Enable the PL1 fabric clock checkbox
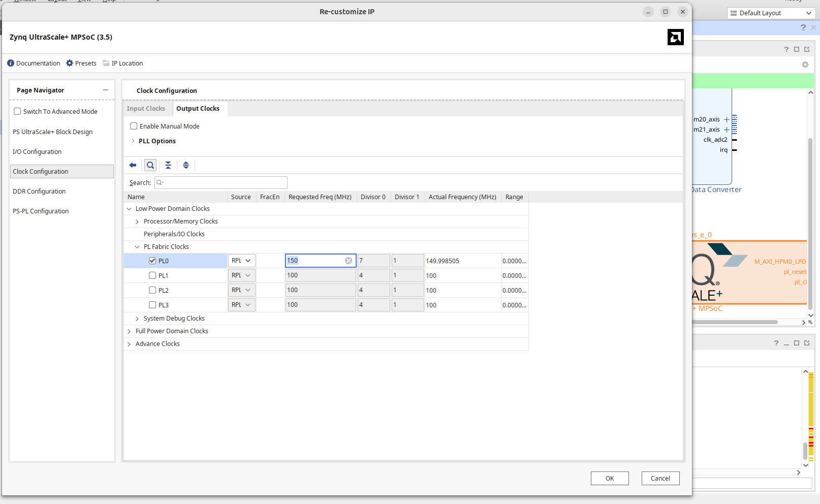The image size is (820, 504). point(152,275)
